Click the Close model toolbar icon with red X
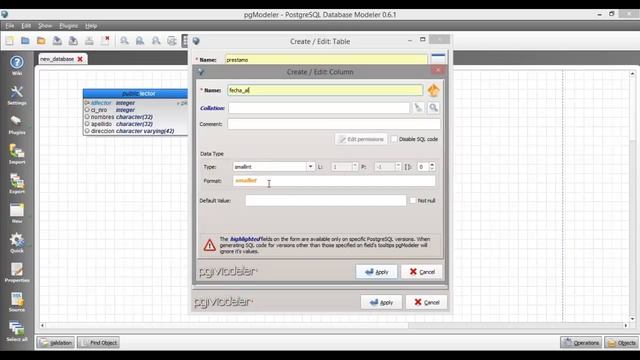The image size is (640, 360). tap(105, 41)
